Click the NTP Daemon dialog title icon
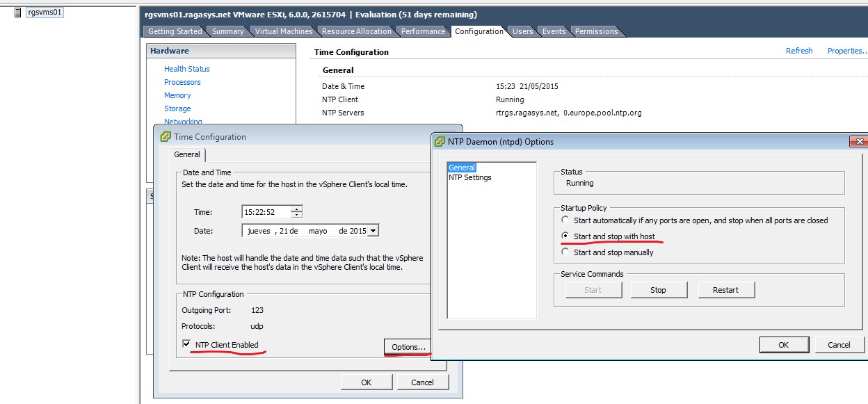 438,141
